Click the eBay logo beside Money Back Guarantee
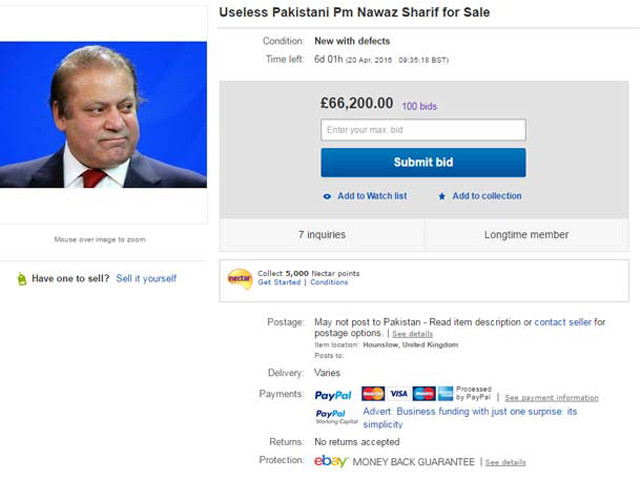The image size is (640, 480). pyautogui.click(x=331, y=461)
